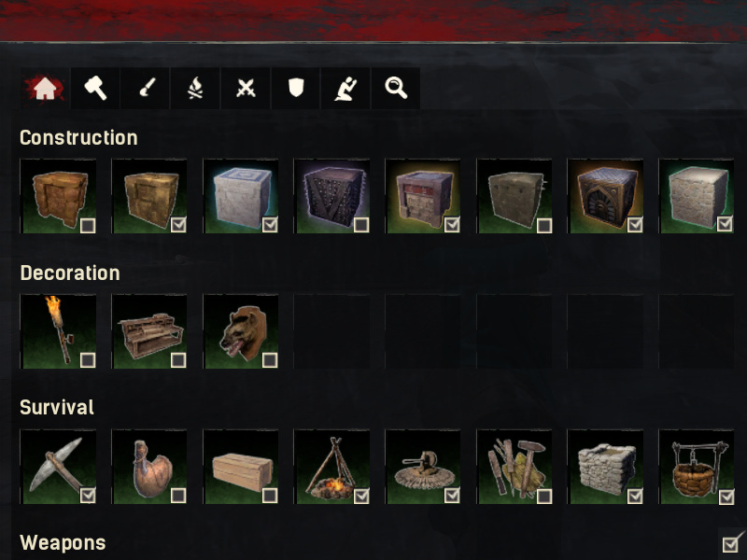Select the waterskin recipe
The width and height of the screenshot is (747, 560).
pyautogui.click(x=149, y=467)
